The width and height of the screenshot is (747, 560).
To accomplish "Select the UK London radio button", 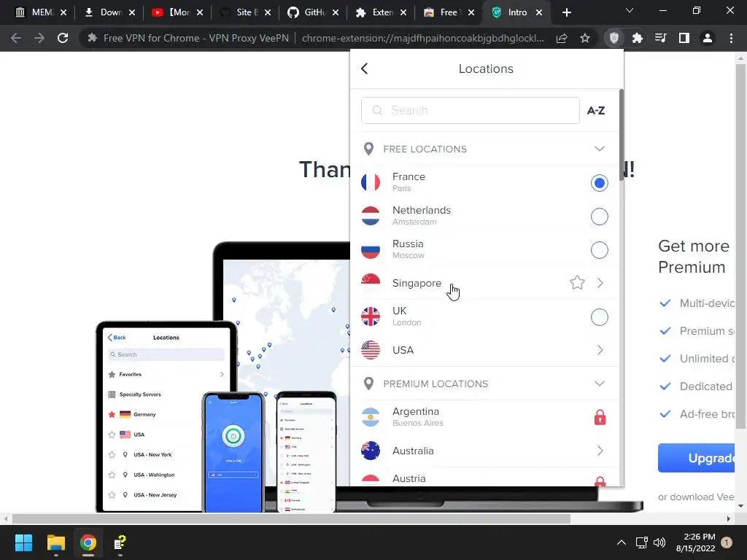I will click(x=600, y=317).
